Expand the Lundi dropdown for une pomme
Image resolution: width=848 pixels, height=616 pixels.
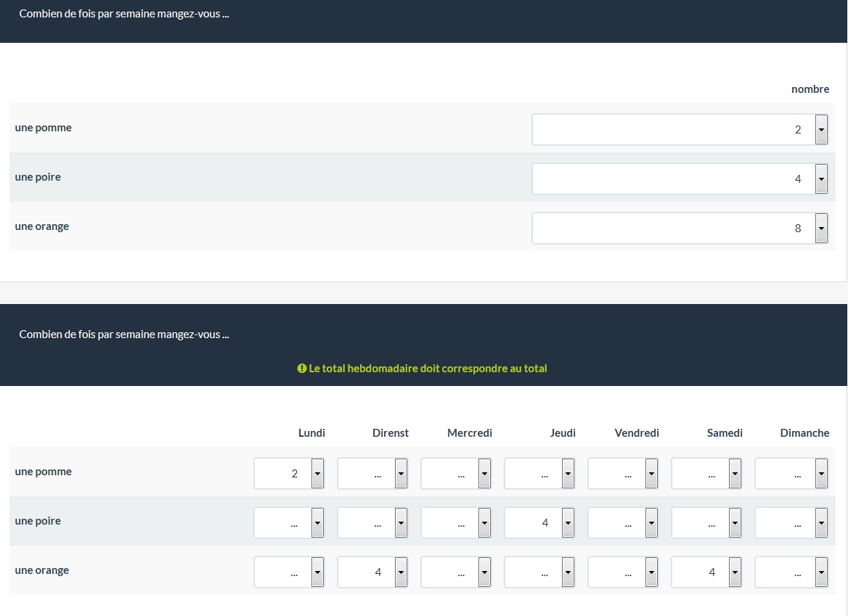click(289, 474)
